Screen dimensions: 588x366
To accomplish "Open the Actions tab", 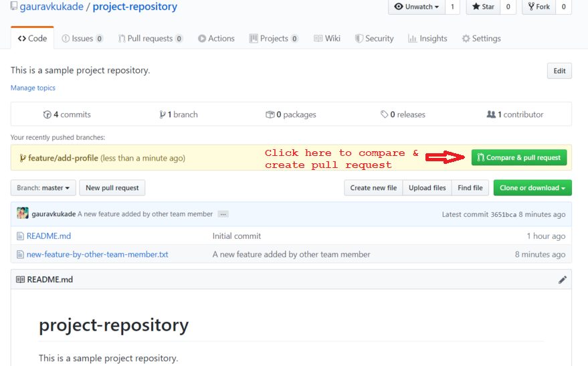I will pos(216,38).
